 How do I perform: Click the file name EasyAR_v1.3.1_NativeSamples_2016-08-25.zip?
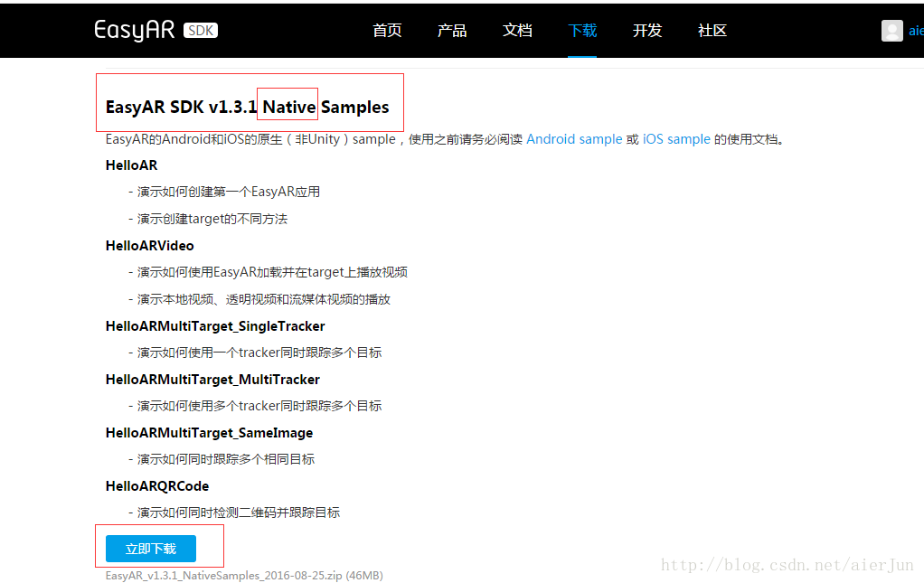click(x=224, y=576)
